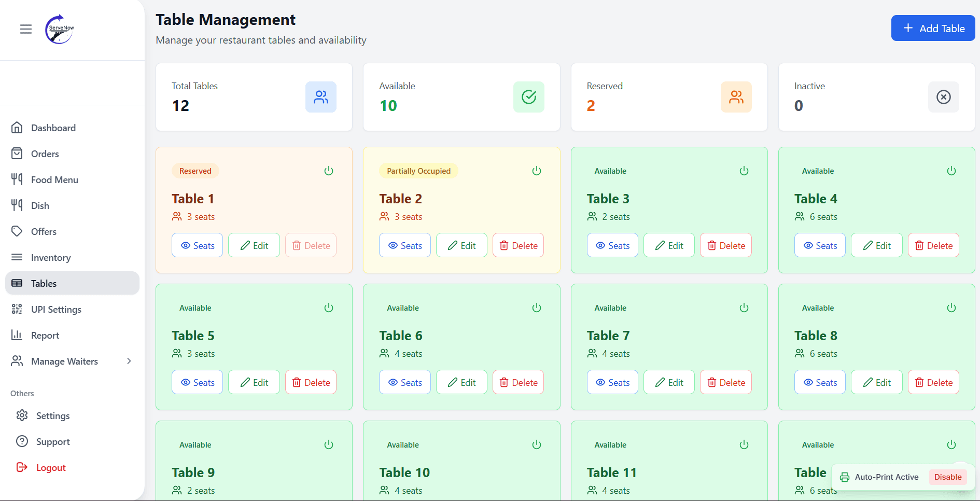Delete Table 5
The image size is (980, 501).
pos(311,383)
